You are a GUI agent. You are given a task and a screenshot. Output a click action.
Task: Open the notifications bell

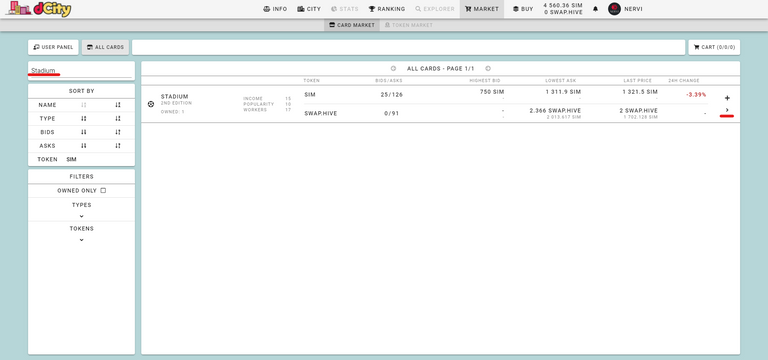pyautogui.click(x=596, y=9)
